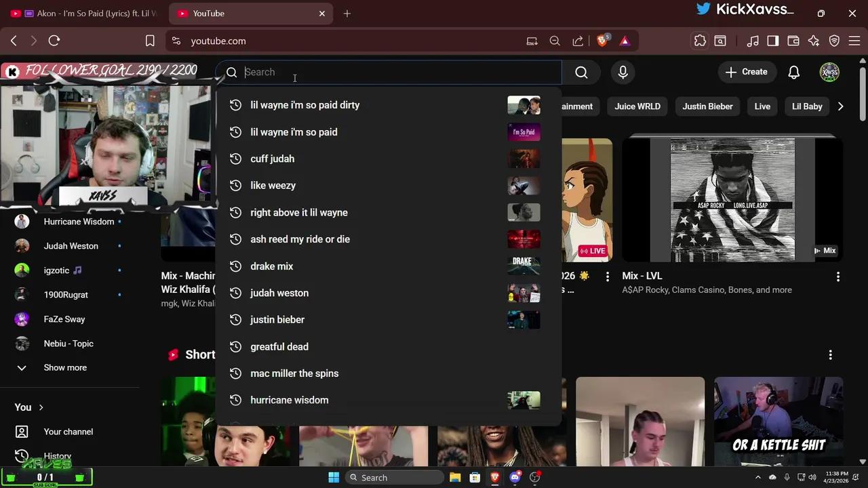Expand the You section chevron
Screen dimensions: 868x488
tap(41, 407)
